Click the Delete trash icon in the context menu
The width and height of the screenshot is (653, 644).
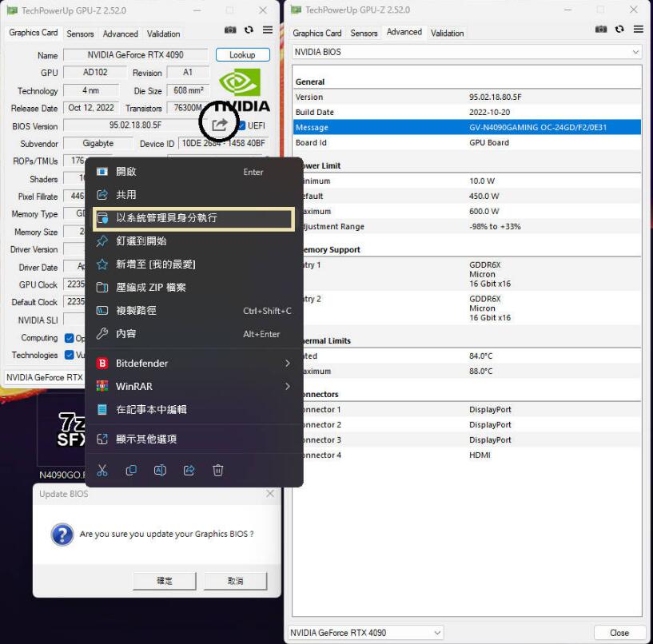[x=217, y=471]
